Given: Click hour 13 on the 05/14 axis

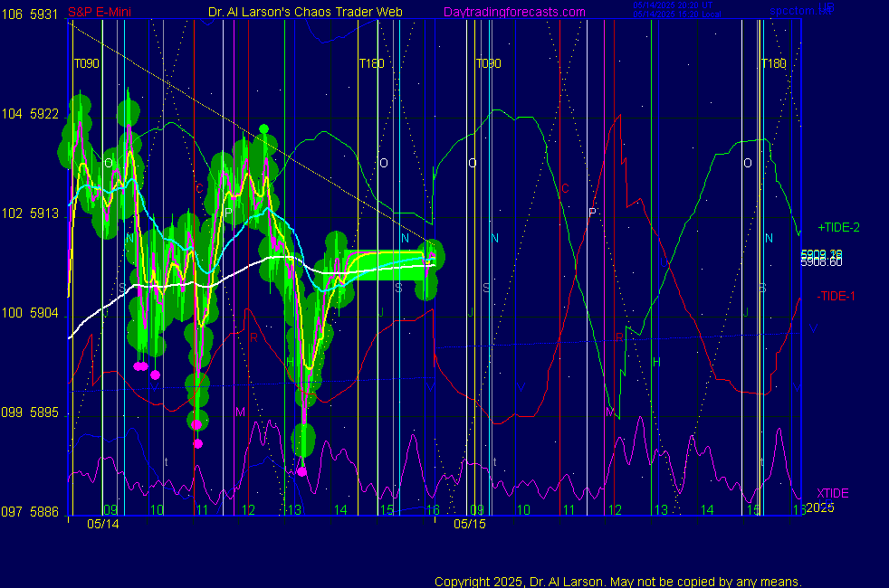Looking at the screenshot, I should point(294,510).
